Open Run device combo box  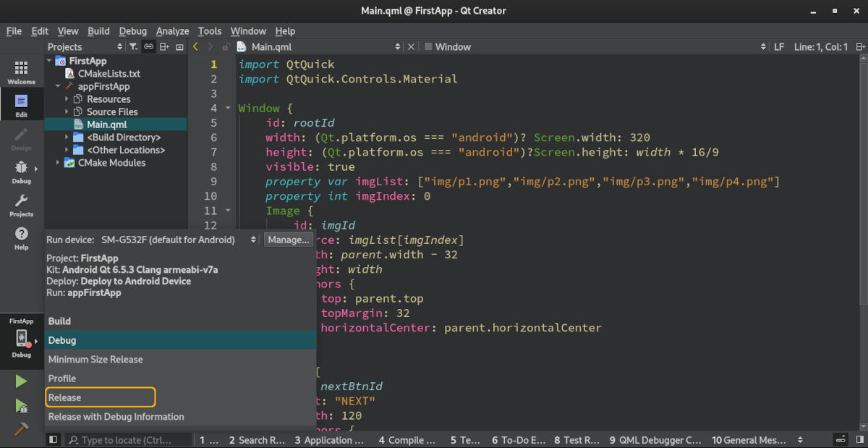pyautogui.click(x=178, y=240)
